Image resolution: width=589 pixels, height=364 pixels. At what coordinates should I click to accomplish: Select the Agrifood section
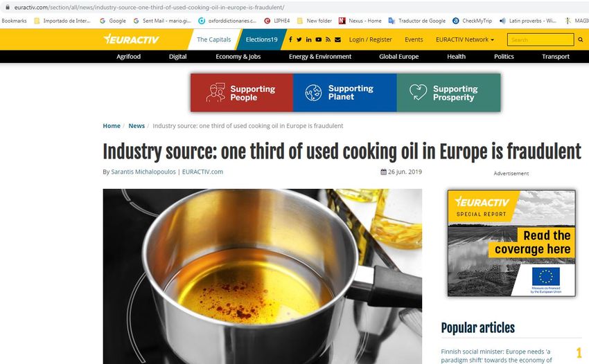(128, 57)
